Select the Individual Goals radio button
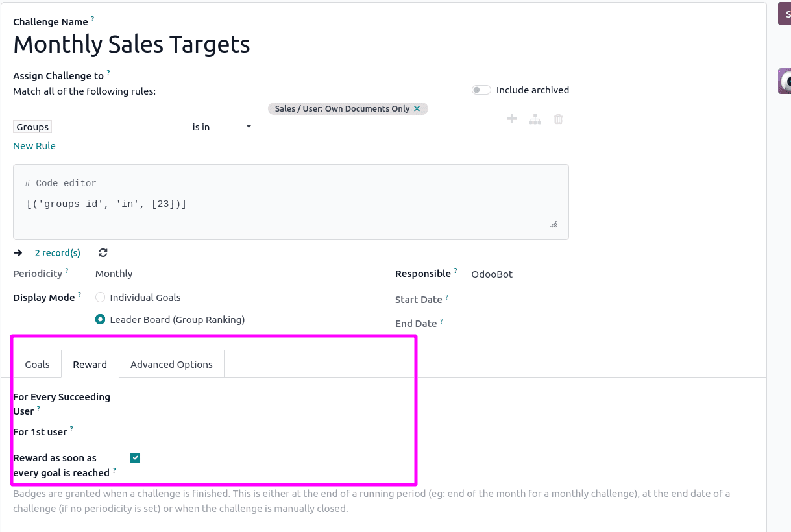791x532 pixels. coord(100,297)
